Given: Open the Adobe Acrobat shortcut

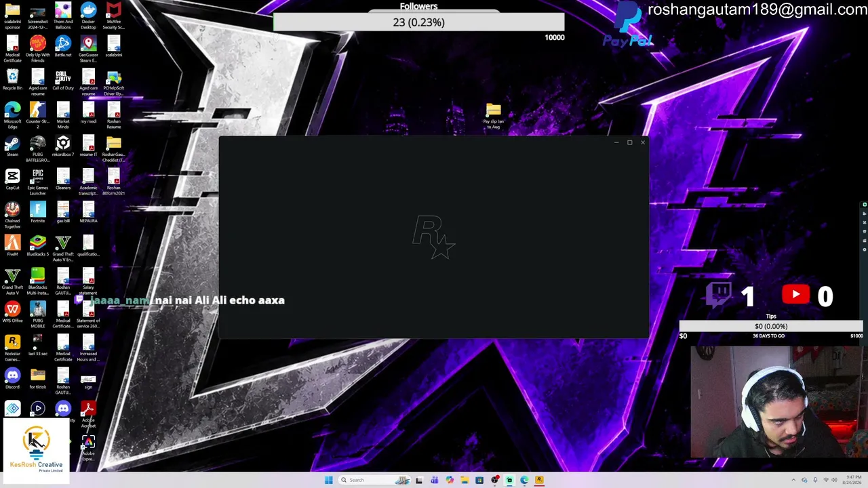Looking at the screenshot, I should 88,409.
